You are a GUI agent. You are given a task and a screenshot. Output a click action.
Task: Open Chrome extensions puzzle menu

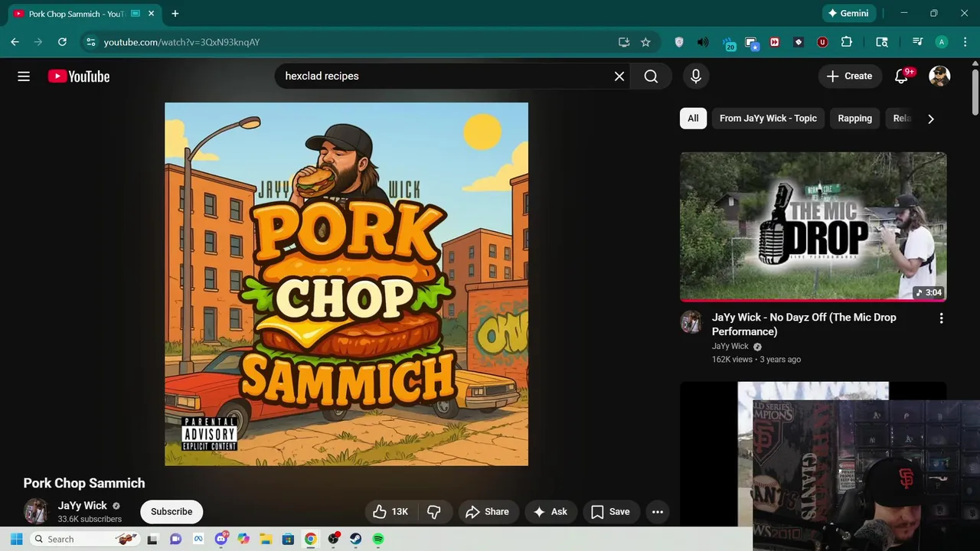click(x=847, y=42)
